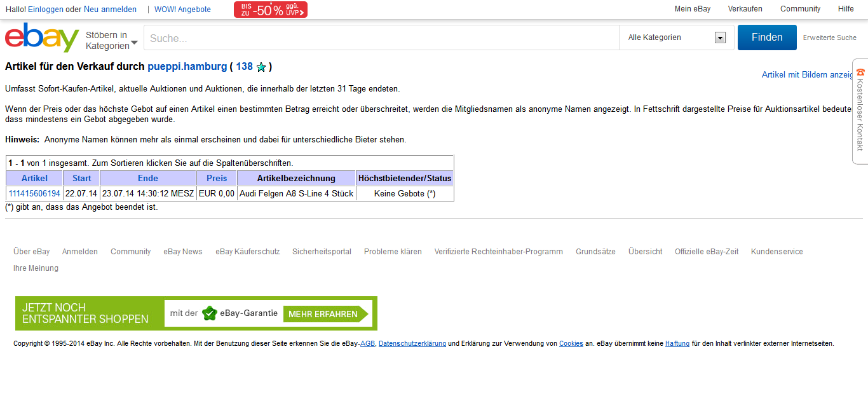Viewport: 868px width, 403px height.
Task: Open Community in the top navigation
Action: click(x=801, y=9)
